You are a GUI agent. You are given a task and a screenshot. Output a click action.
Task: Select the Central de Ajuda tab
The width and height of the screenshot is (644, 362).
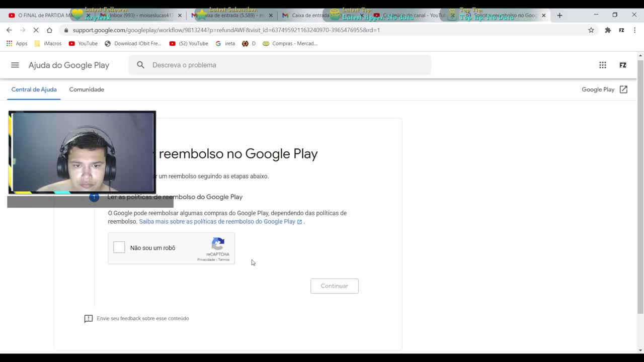pos(34,89)
